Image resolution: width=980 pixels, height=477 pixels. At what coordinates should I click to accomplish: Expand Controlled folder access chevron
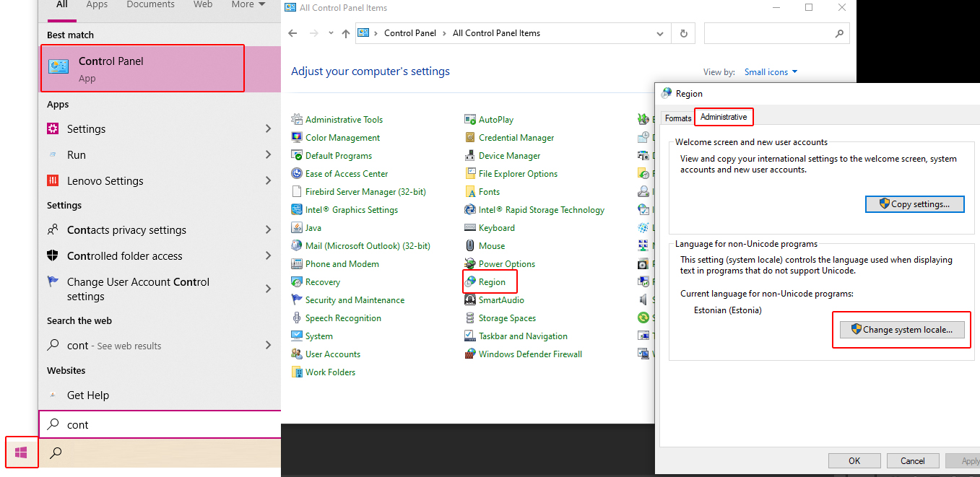click(268, 255)
